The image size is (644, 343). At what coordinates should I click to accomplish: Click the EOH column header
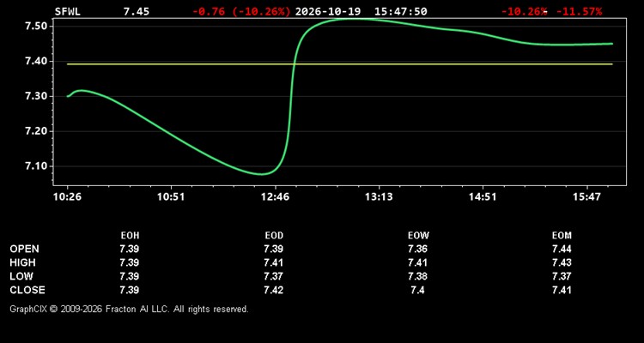coord(130,236)
